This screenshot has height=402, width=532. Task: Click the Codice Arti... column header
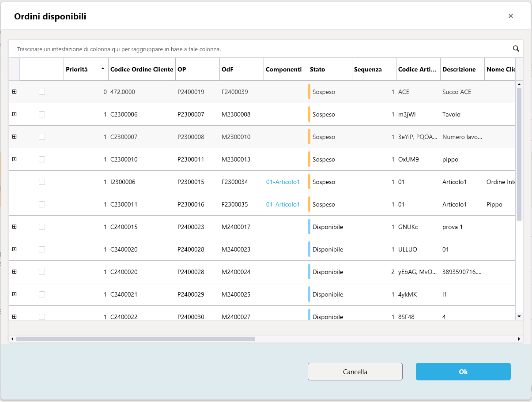coord(418,69)
